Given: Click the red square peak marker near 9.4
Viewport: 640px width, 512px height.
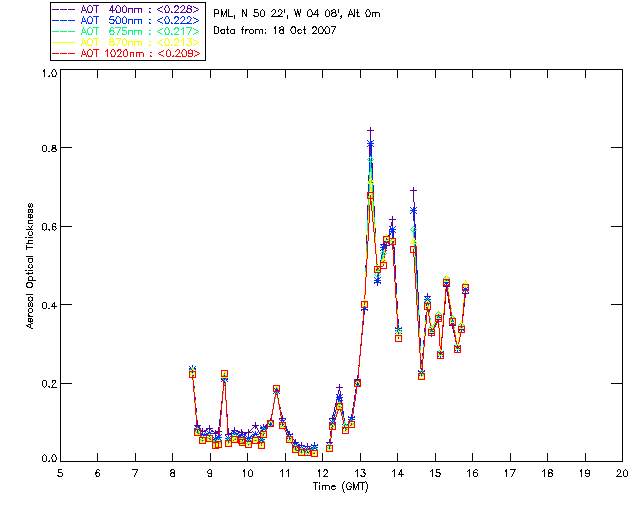Looking at the screenshot, I should (224, 374).
